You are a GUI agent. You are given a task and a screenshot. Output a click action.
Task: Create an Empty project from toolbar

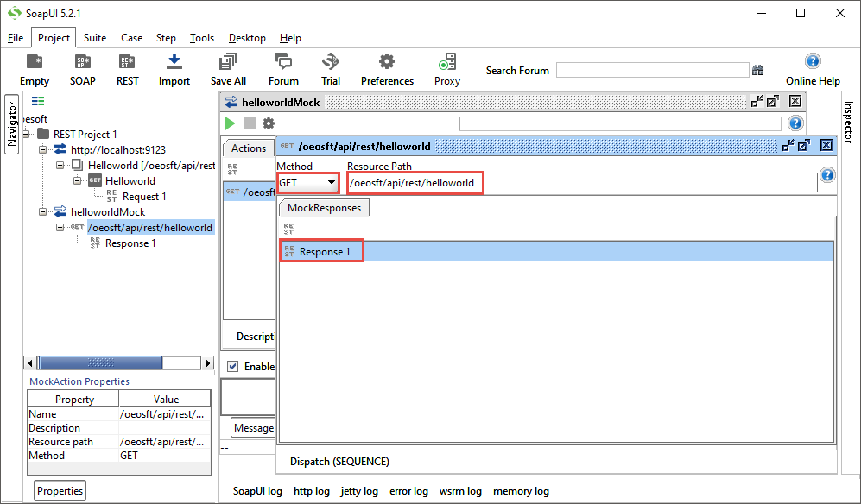click(x=34, y=70)
